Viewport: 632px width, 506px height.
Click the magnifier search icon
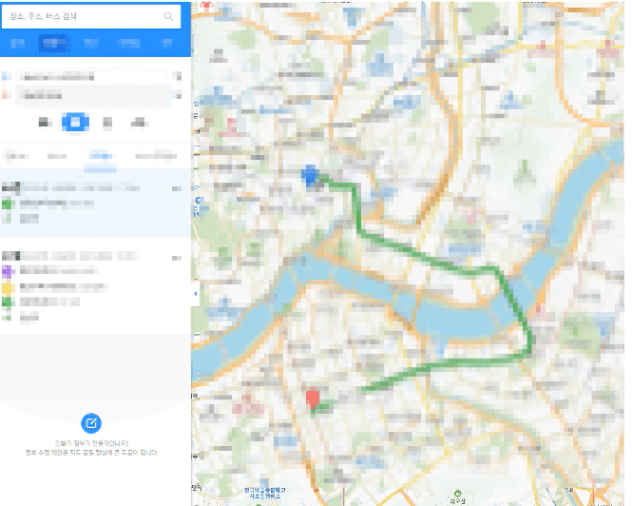click(x=168, y=16)
